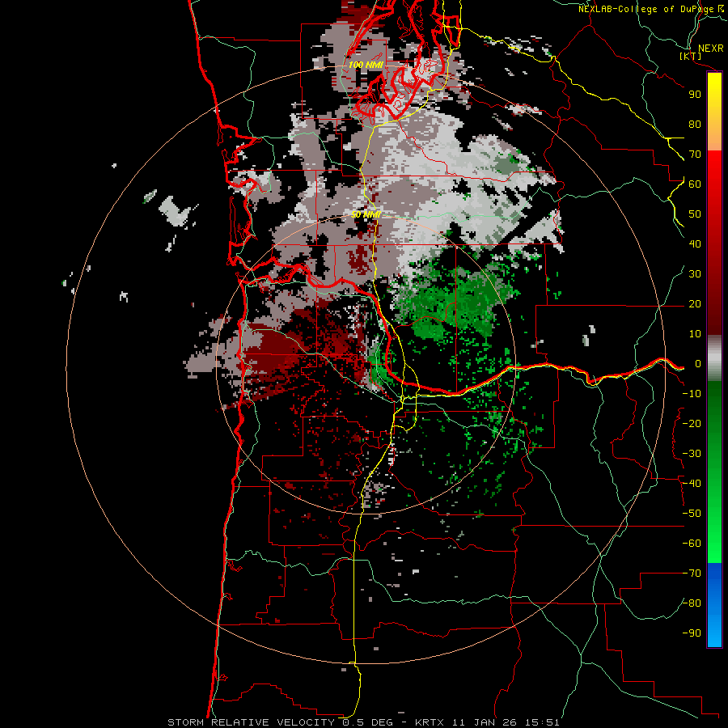Image resolution: width=728 pixels, height=728 pixels.
Task: Click the 30 value on the velocity scale
Action: point(695,274)
